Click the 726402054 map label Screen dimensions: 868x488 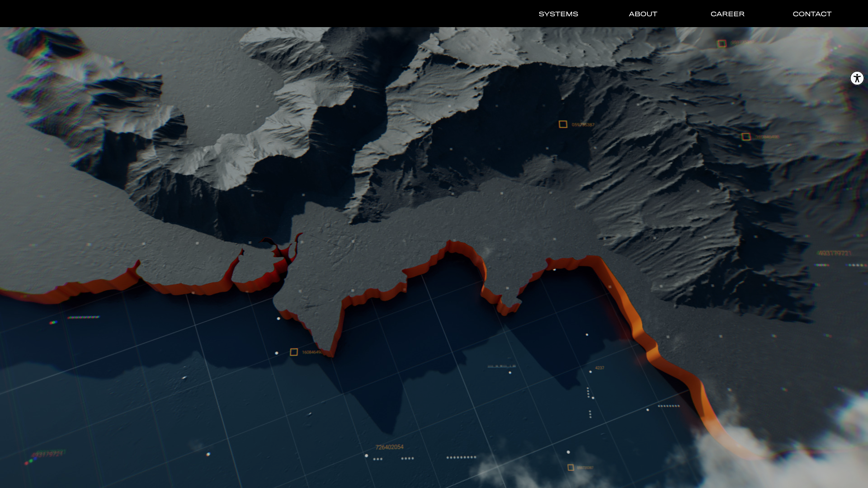pos(389,447)
